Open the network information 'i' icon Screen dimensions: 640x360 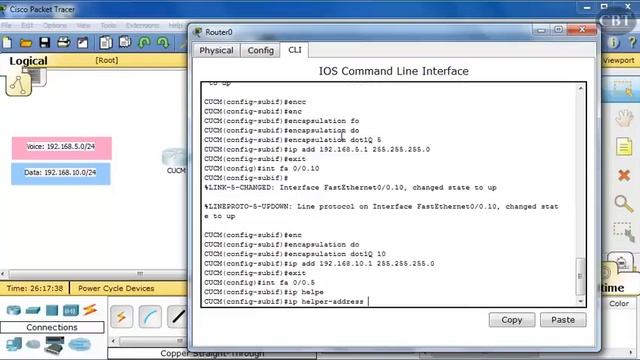tap(613, 42)
